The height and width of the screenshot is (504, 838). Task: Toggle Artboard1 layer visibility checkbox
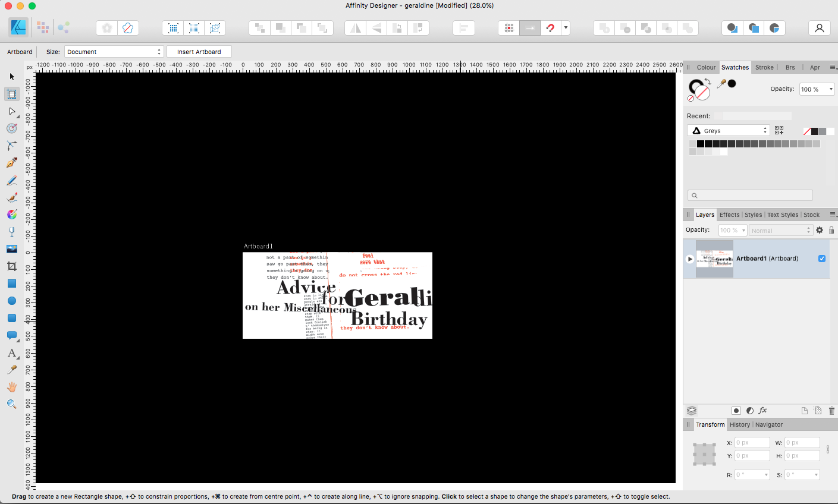[822, 259]
